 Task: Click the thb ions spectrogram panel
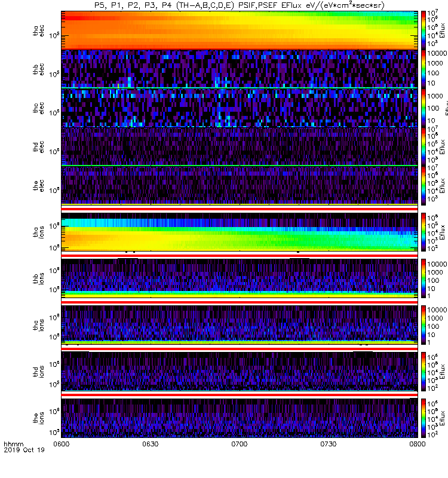240,278
